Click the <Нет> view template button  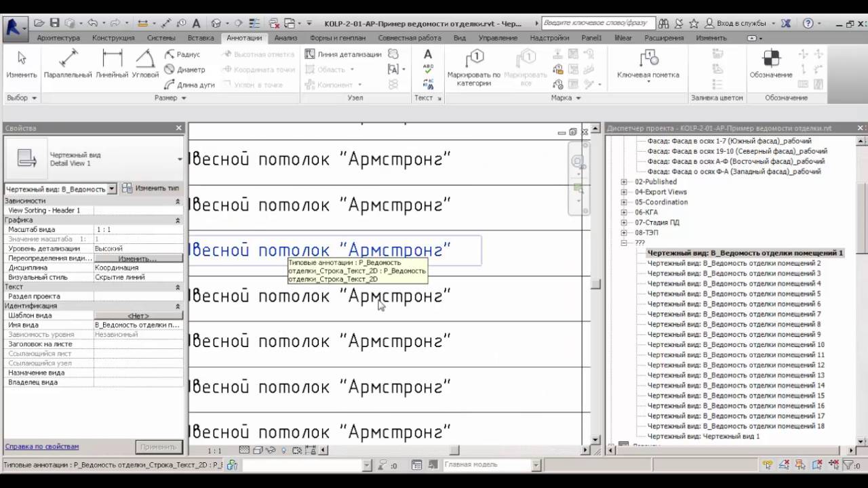(138, 316)
